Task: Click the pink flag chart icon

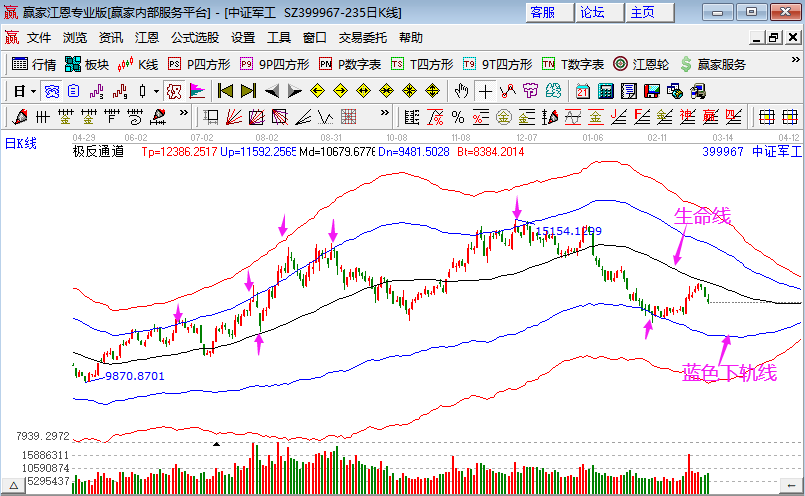Action: (198, 91)
